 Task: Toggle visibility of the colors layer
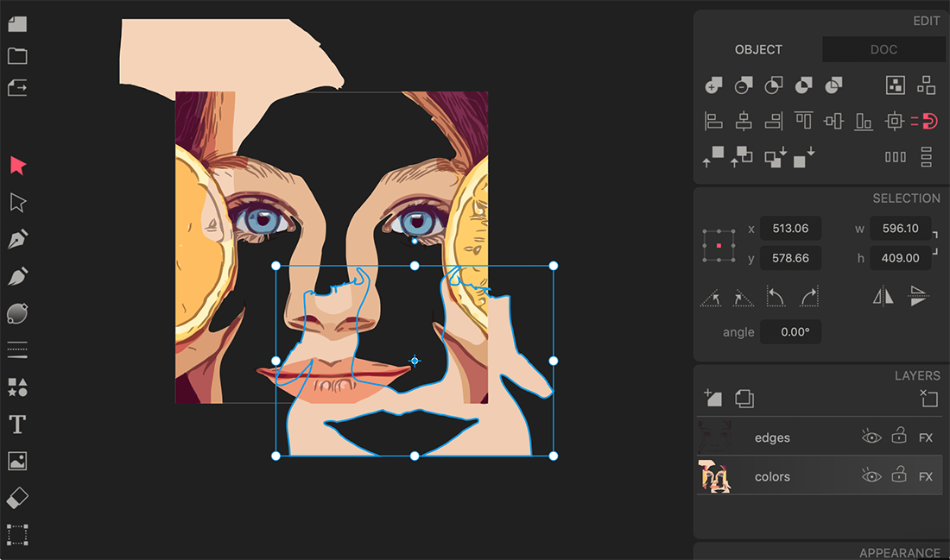[871, 476]
